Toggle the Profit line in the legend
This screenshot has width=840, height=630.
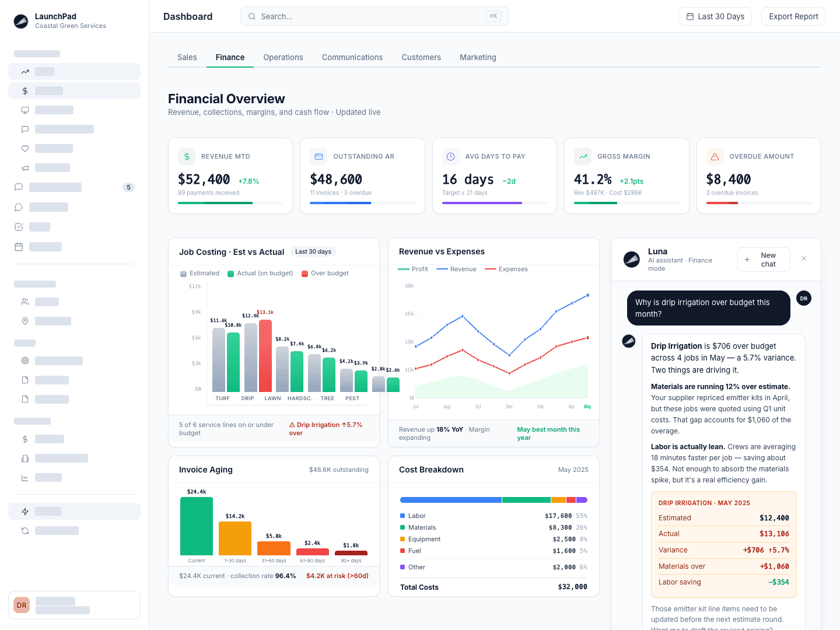click(413, 269)
